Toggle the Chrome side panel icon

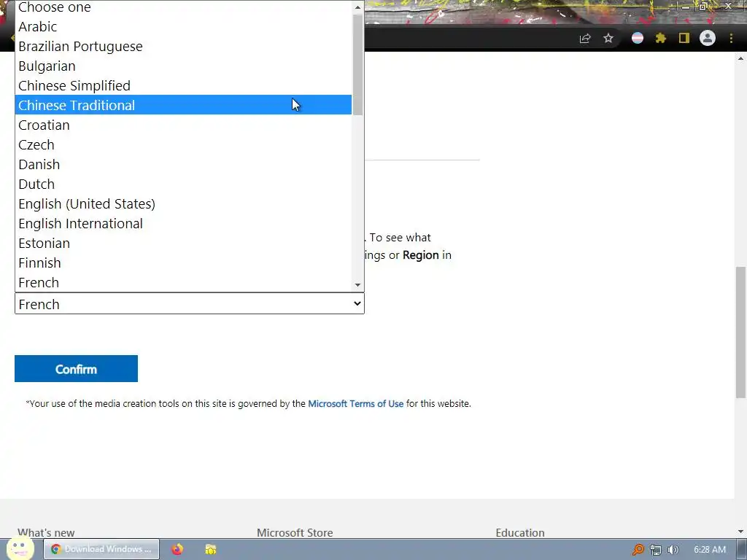[x=684, y=38]
